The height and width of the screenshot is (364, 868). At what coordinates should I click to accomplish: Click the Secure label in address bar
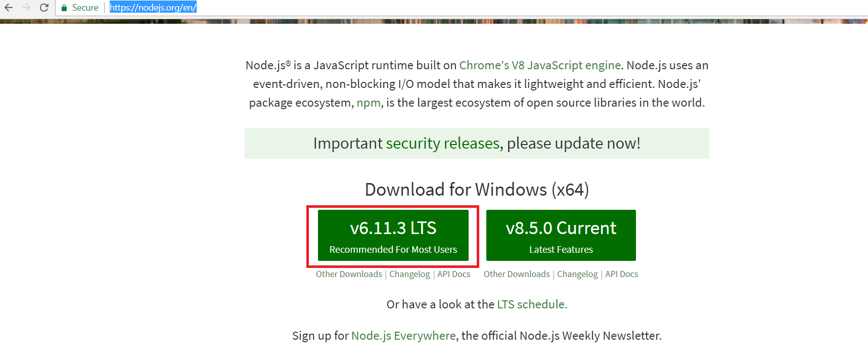pos(85,8)
